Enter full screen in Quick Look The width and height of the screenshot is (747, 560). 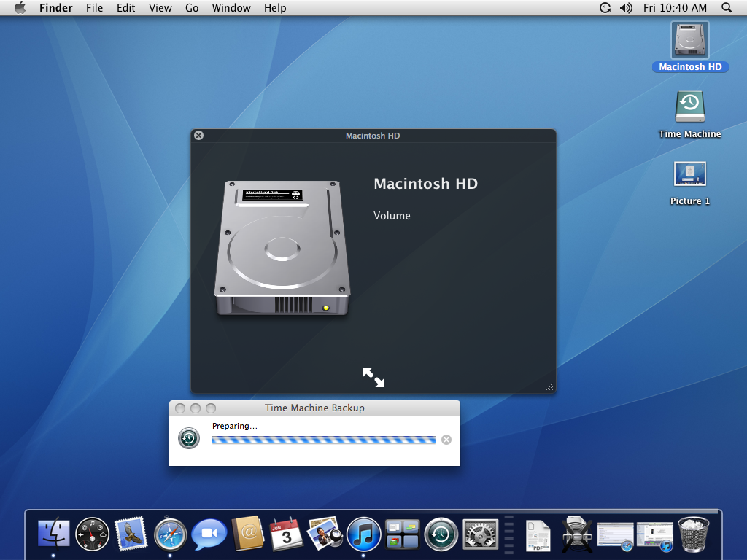[373, 377]
